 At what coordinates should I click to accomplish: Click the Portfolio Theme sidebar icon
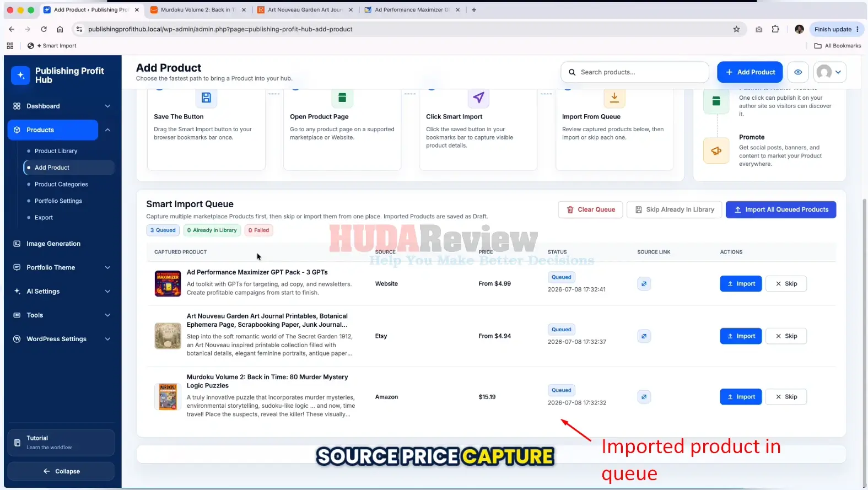click(17, 267)
